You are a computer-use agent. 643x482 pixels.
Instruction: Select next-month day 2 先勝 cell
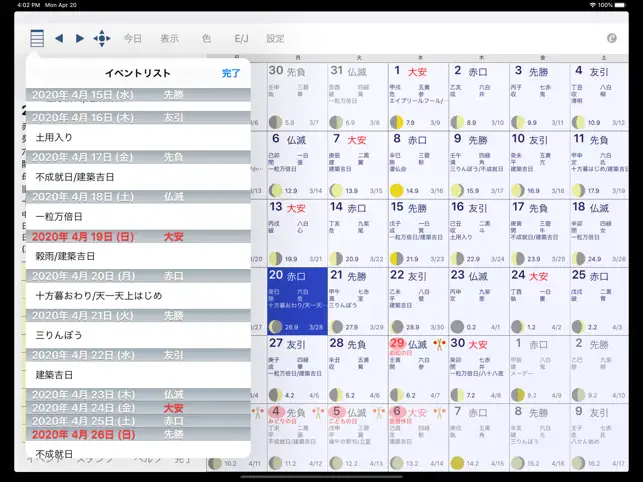pos(600,370)
